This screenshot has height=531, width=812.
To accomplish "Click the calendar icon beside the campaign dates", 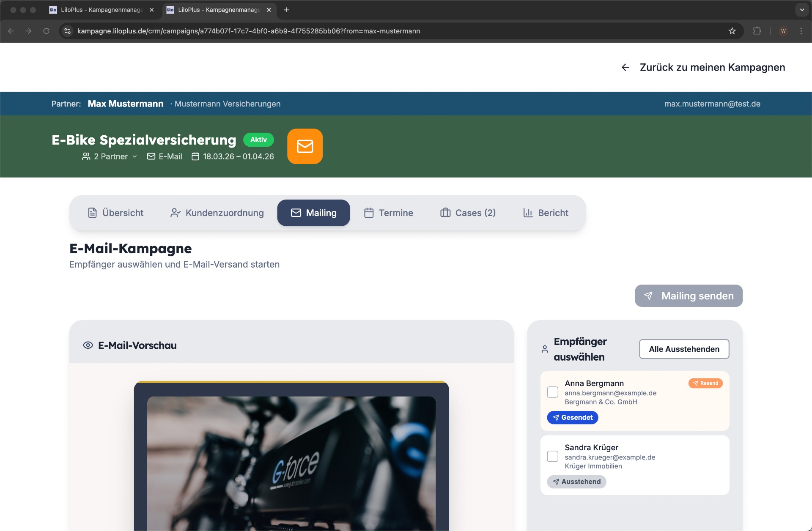I will pyautogui.click(x=195, y=156).
